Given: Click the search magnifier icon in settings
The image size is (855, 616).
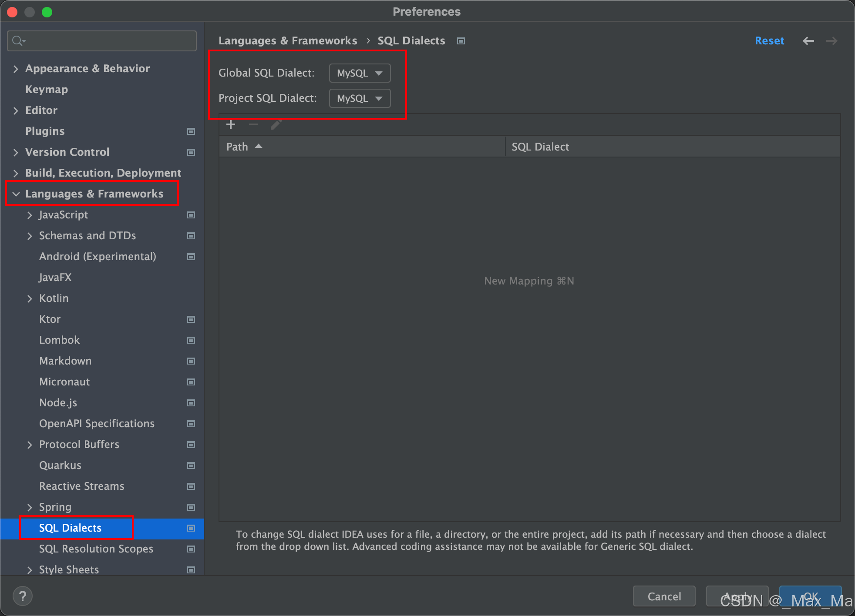Looking at the screenshot, I should click(18, 41).
